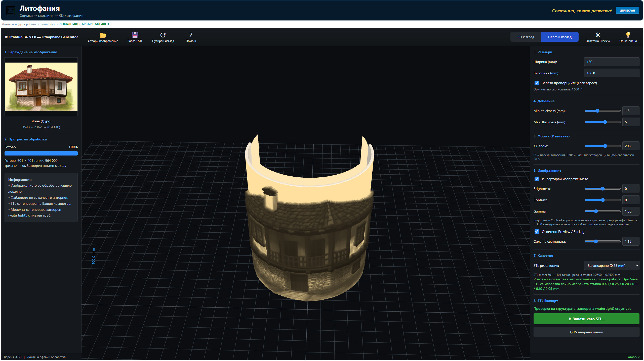Click ЦЯЛ ЕКРАН fullscreen button
Image resolution: width=644 pixels, height=361 pixels.
pyautogui.click(x=627, y=11)
